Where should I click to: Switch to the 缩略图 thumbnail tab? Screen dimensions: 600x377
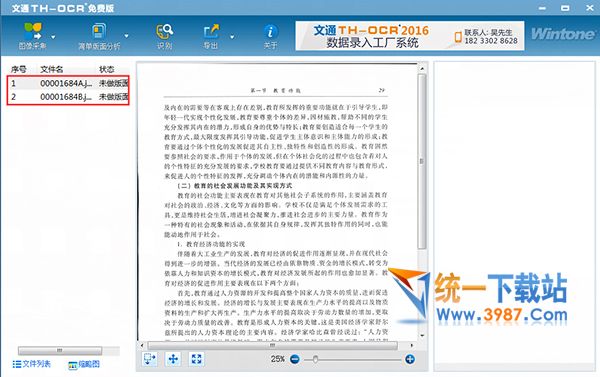coord(84,364)
